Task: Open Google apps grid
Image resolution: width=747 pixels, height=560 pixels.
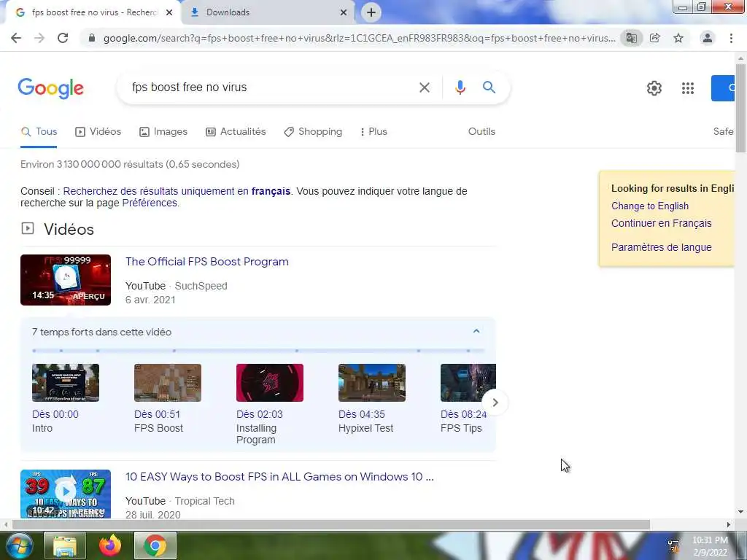Action: [x=687, y=88]
